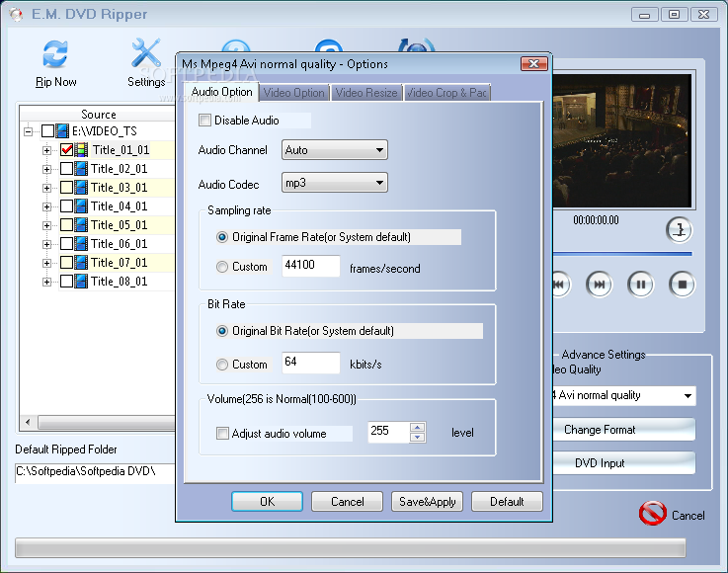Open the video quality format dropdown

tap(624, 395)
